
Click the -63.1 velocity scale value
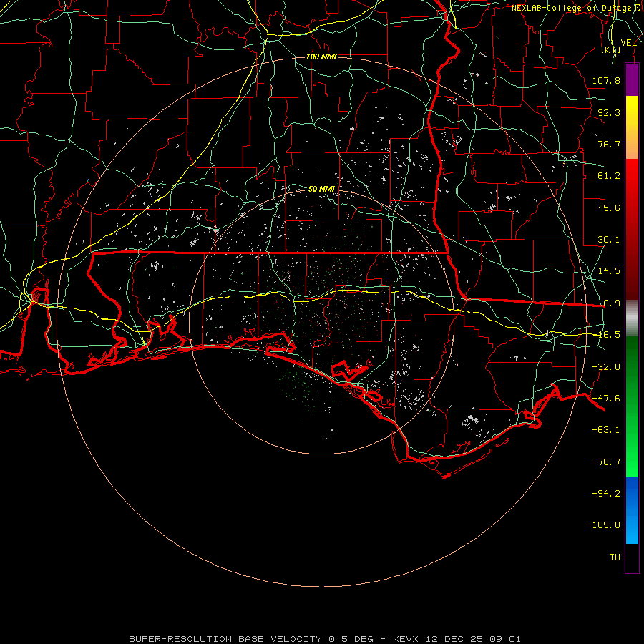point(606,430)
